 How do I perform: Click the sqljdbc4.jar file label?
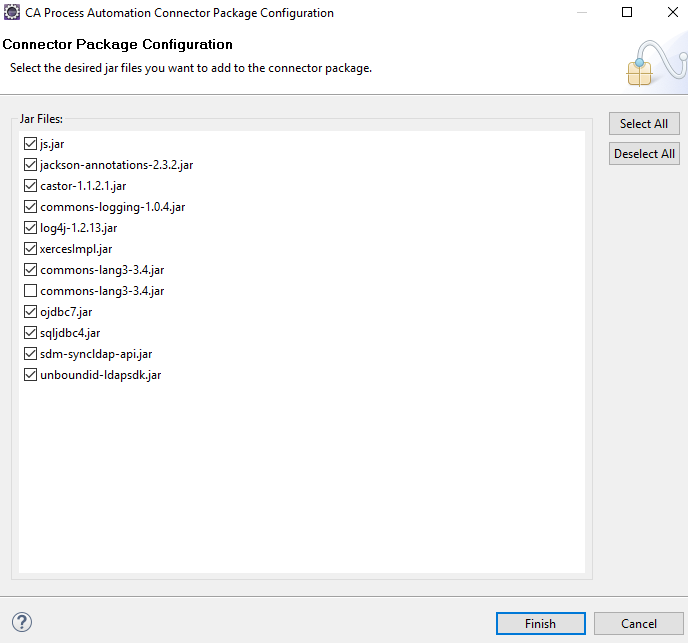70,333
